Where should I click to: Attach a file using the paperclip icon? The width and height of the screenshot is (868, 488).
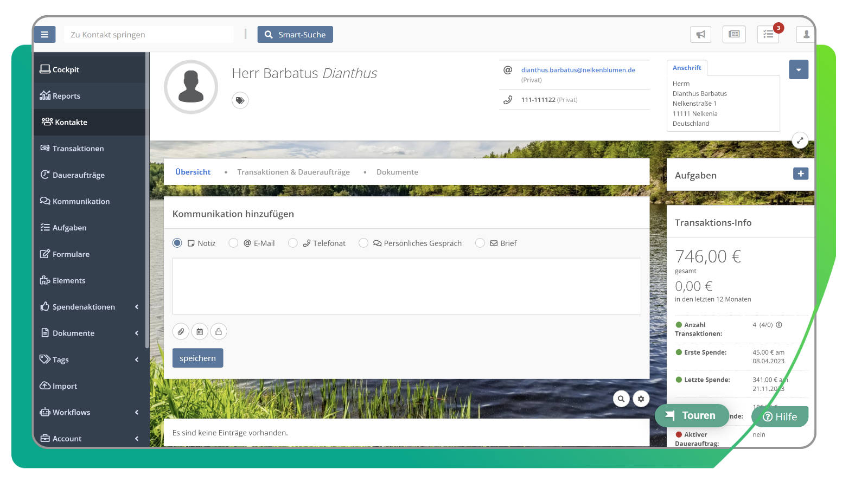point(181,331)
